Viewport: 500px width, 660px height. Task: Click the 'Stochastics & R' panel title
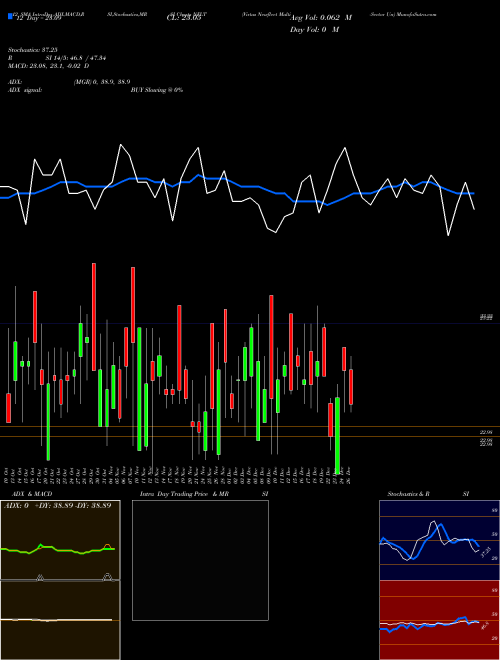[408, 494]
